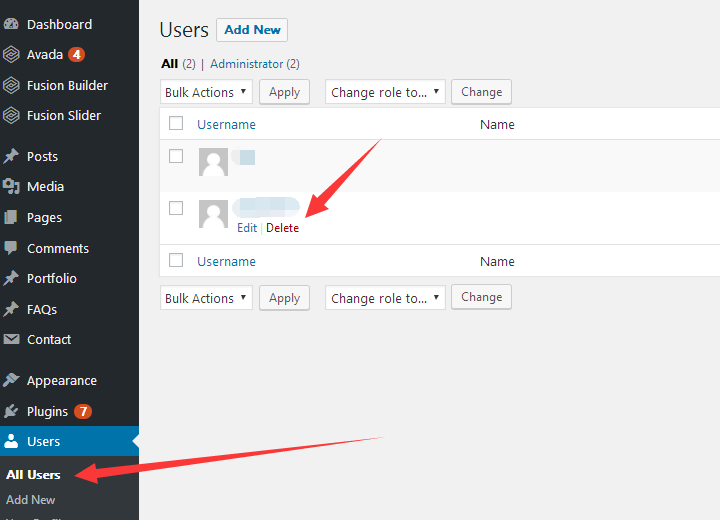Click the Appearance paintbrush icon
This screenshot has height=520, width=720.
(11, 380)
